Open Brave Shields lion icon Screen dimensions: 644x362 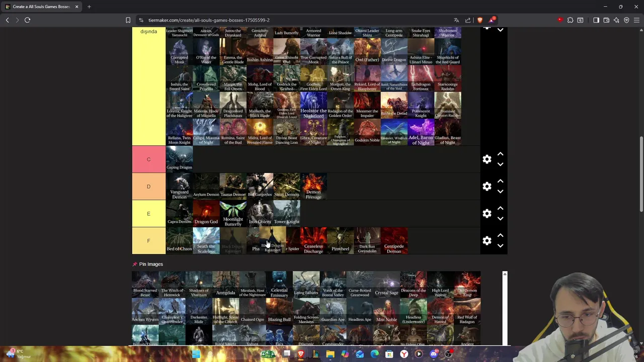[x=479, y=20]
